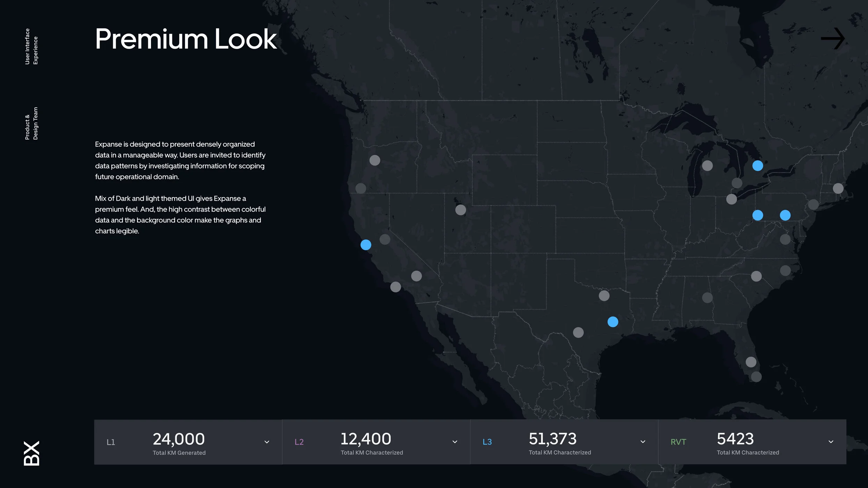Select the green RVT label
The width and height of the screenshot is (868, 488).
pos(678,442)
